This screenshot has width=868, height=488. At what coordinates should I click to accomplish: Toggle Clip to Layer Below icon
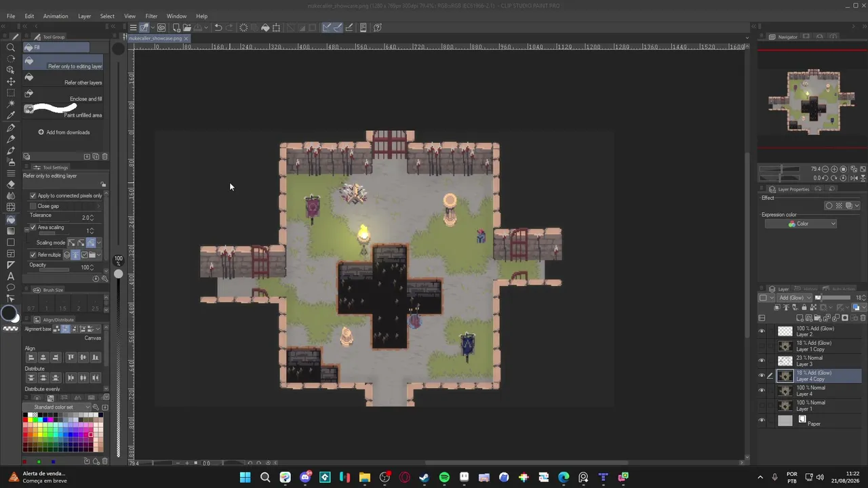777,307
